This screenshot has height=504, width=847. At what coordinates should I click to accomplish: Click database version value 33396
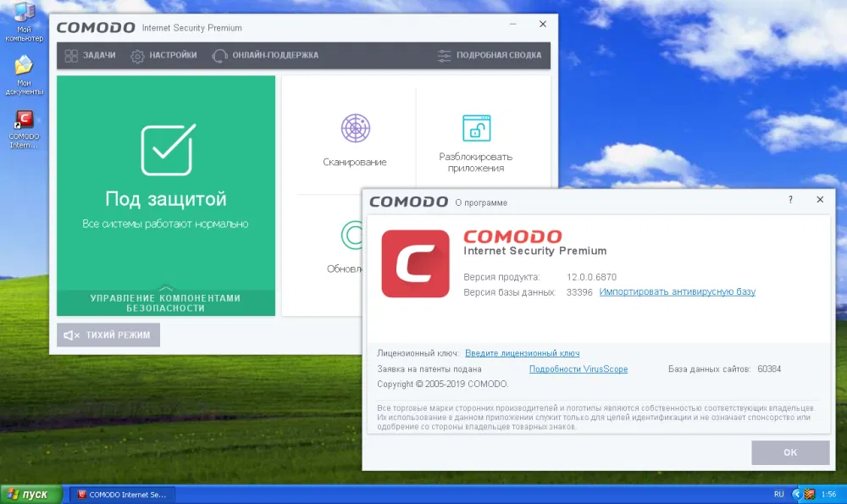click(x=579, y=292)
